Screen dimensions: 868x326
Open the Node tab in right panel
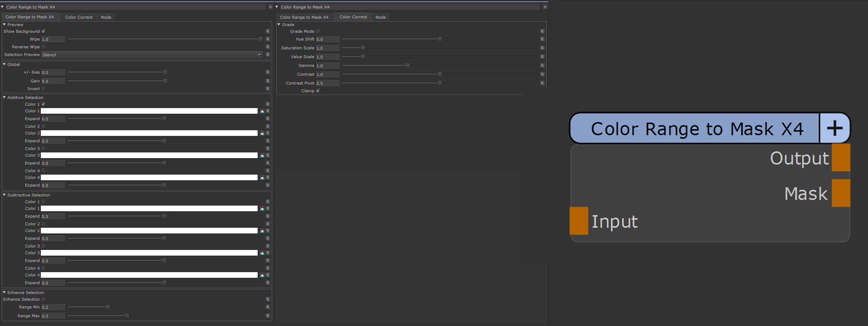point(380,17)
